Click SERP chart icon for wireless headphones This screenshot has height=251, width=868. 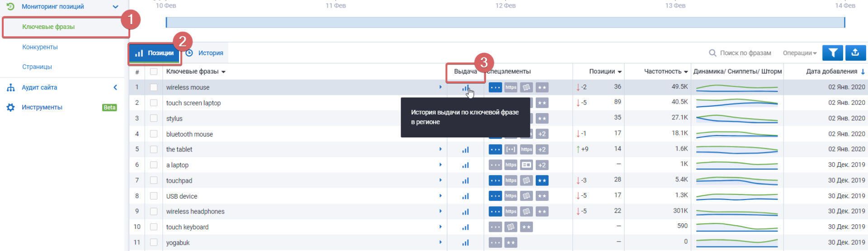tap(465, 212)
